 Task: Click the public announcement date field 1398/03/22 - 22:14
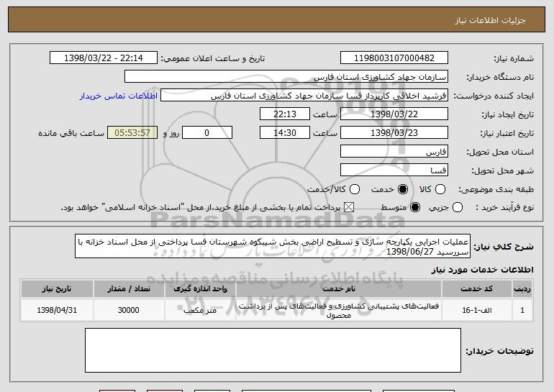(x=104, y=58)
